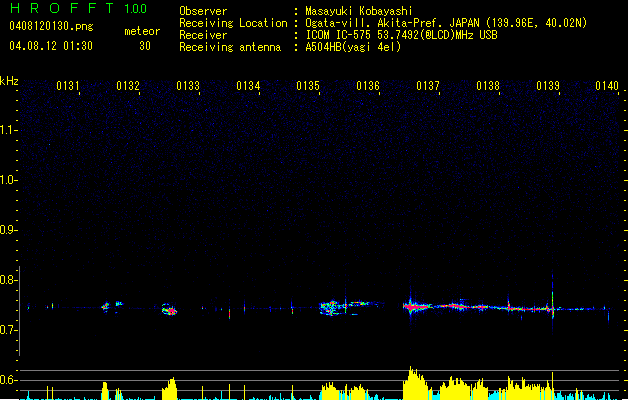Click the 0133 time marker
The height and width of the screenshot is (400, 629).
pos(188,85)
